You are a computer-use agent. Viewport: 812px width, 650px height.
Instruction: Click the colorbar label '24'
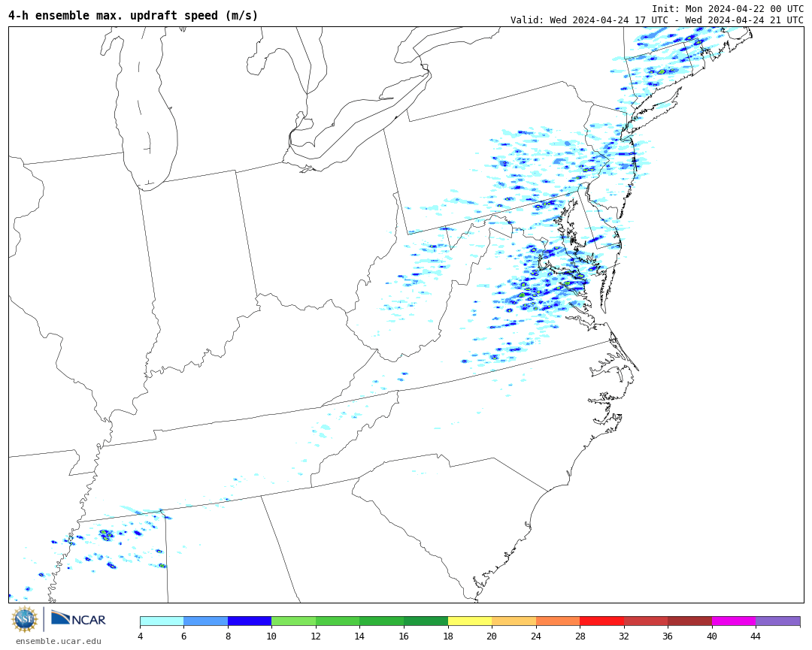pyautogui.click(x=536, y=636)
